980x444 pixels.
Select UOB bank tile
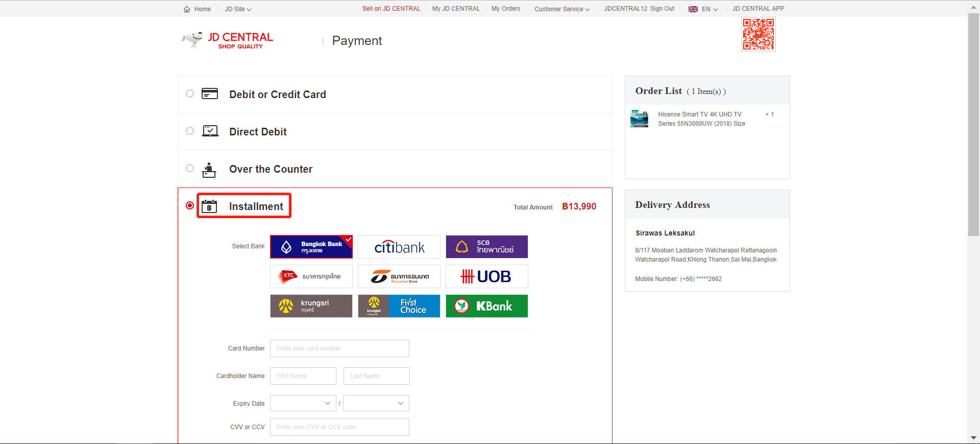click(487, 276)
